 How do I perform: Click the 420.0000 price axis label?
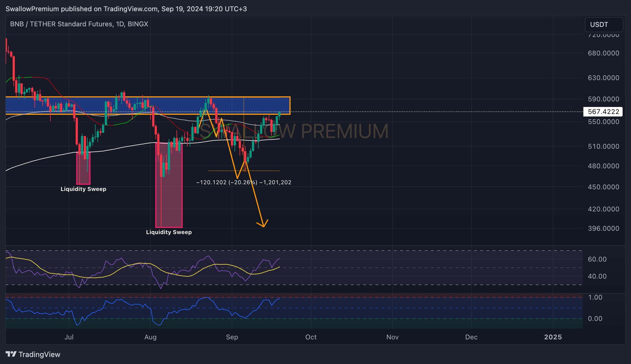pos(604,209)
